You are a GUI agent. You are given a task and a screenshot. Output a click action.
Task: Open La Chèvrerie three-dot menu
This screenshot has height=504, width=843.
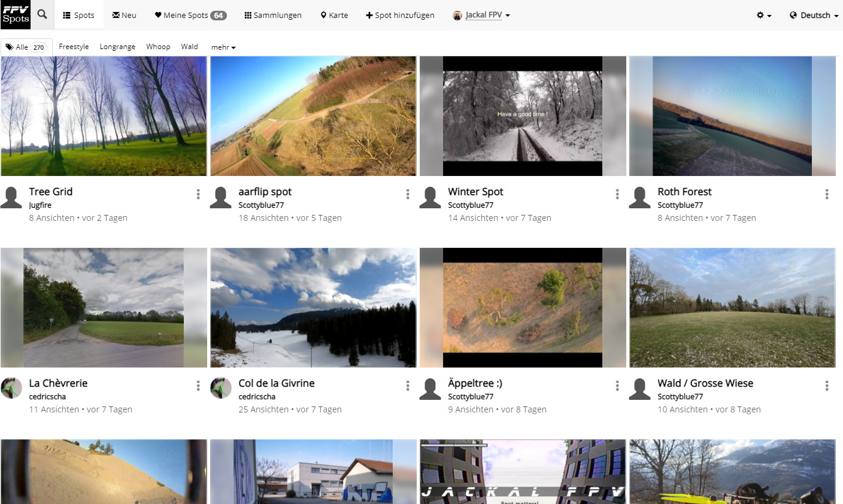(198, 385)
